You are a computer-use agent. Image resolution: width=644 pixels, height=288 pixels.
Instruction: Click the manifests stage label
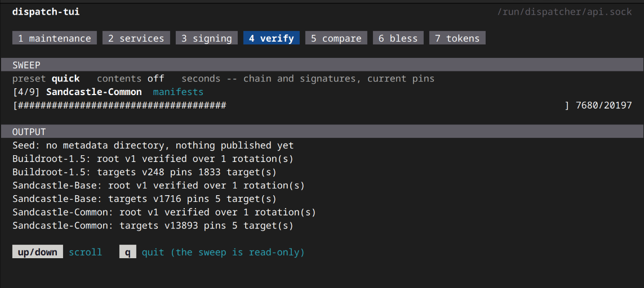point(178,92)
